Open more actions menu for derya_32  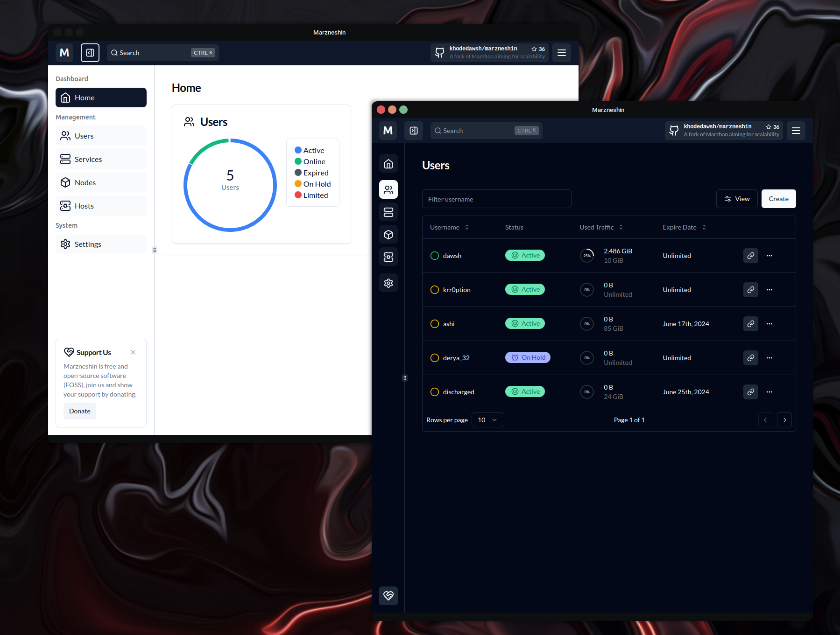[769, 358]
